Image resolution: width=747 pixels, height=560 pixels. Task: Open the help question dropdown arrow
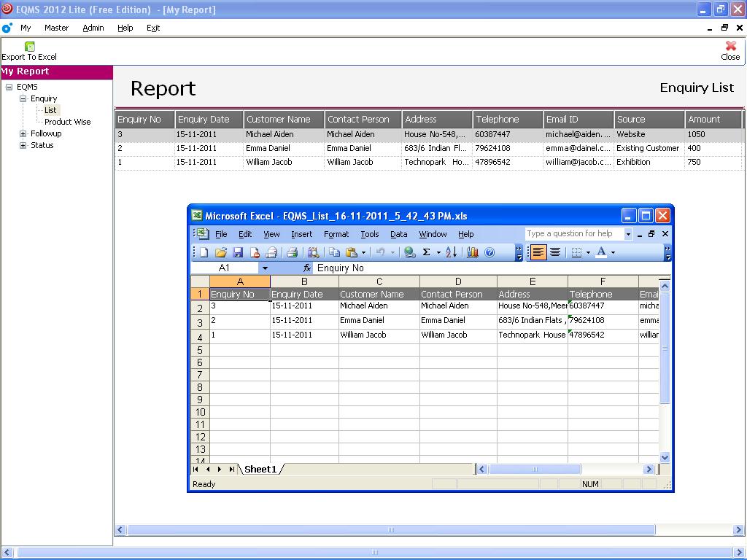628,234
